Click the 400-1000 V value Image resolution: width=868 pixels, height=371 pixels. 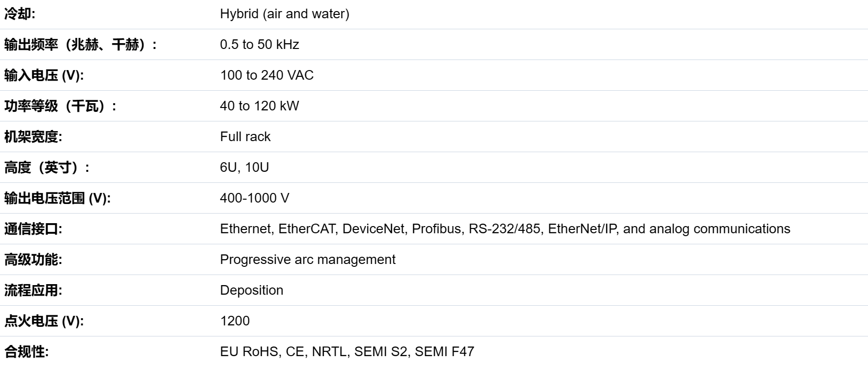coord(255,198)
